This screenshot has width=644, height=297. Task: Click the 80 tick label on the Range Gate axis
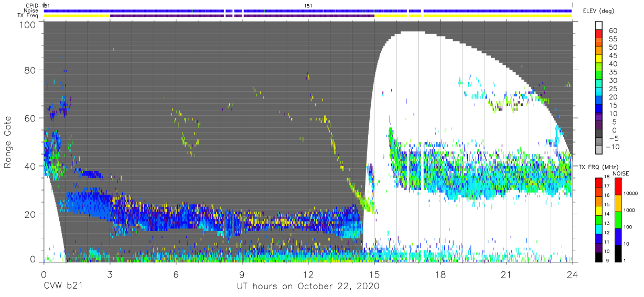coord(31,70)
